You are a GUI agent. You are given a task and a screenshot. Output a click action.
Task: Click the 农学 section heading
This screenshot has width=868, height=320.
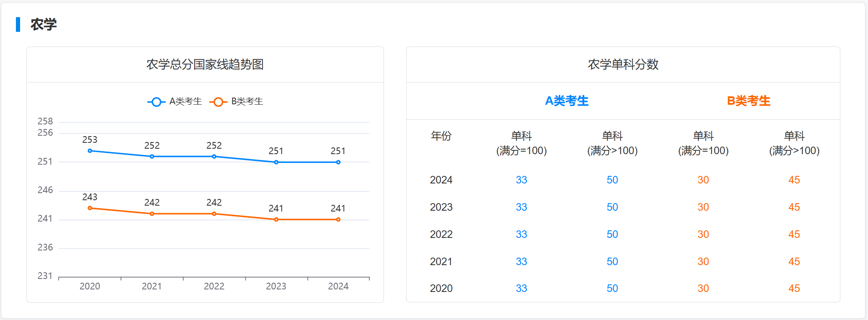click(44, 24)
